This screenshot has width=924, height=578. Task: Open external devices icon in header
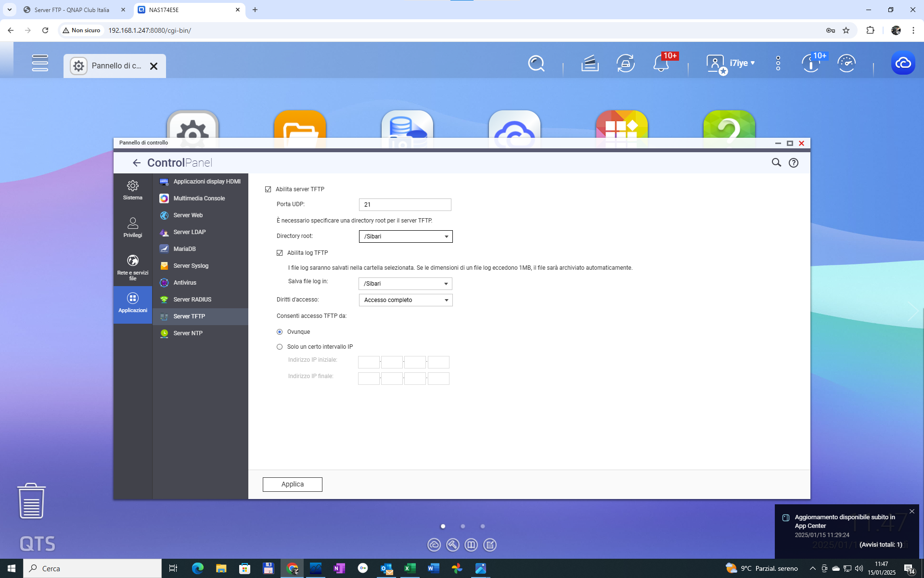625,63
